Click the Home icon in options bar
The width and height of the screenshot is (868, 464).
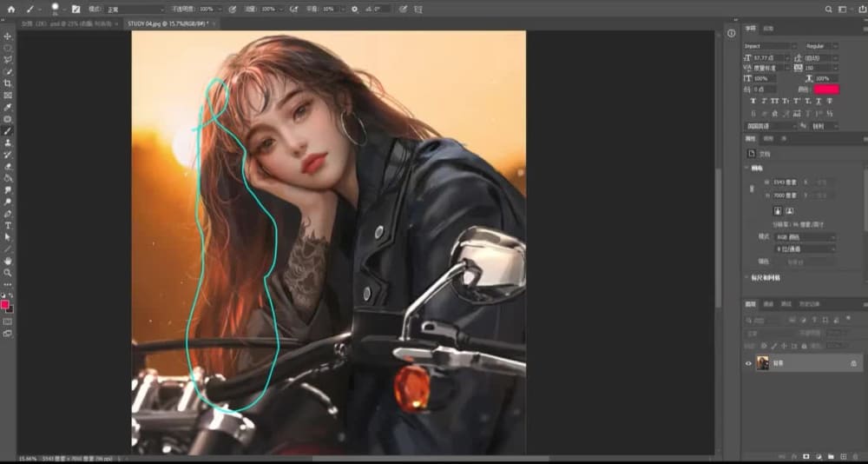point(11,10)
